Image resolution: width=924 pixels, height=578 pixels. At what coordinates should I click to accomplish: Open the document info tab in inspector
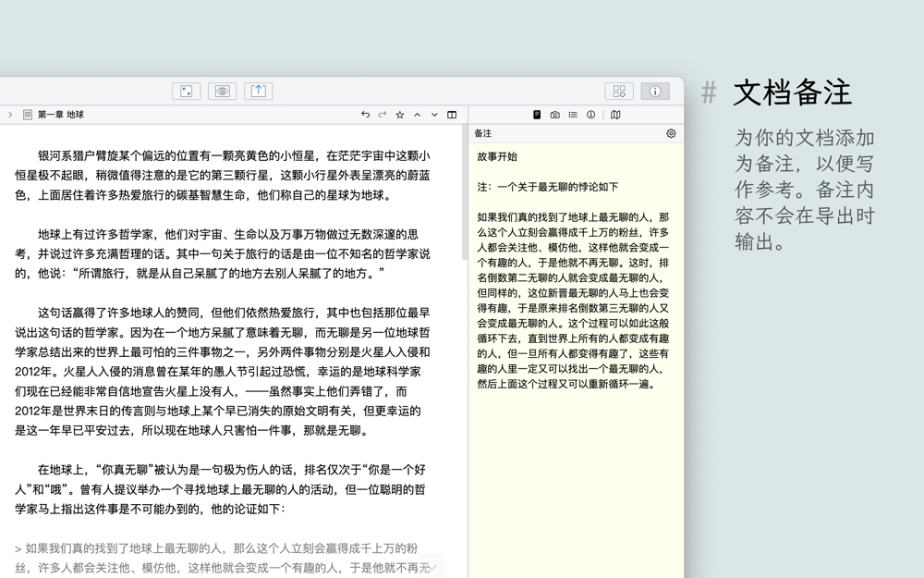[x=590, y=115]
